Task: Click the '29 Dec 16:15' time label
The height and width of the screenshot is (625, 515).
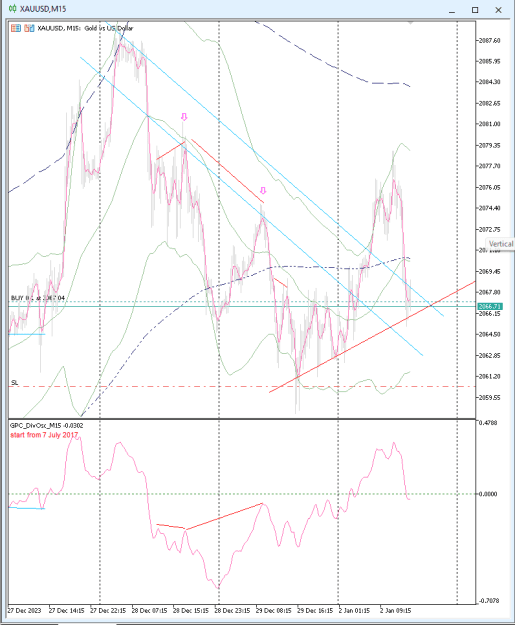Action: [315, 611]
